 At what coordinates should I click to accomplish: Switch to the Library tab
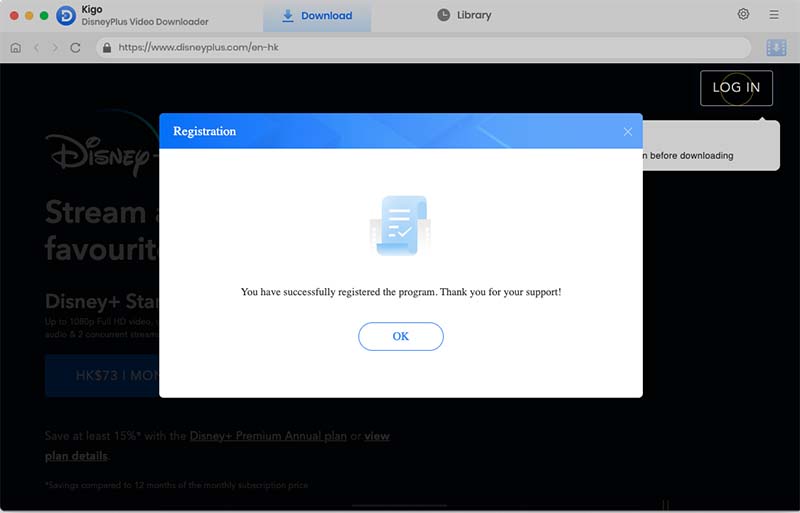coord(464,15)
